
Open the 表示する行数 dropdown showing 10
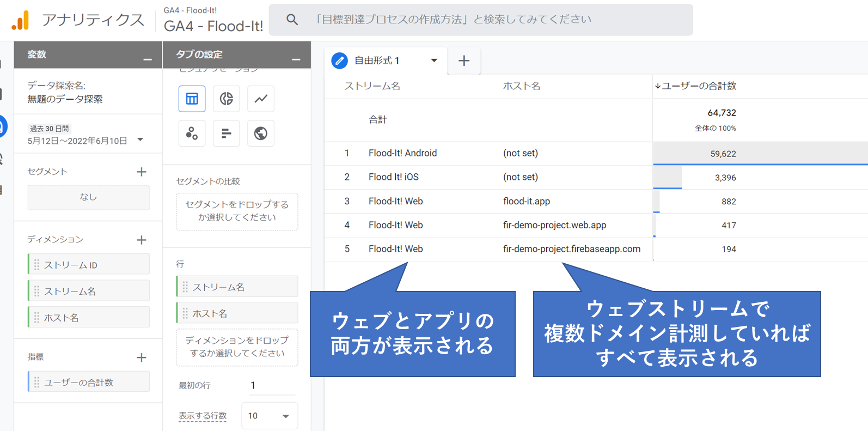click(270, 416)
